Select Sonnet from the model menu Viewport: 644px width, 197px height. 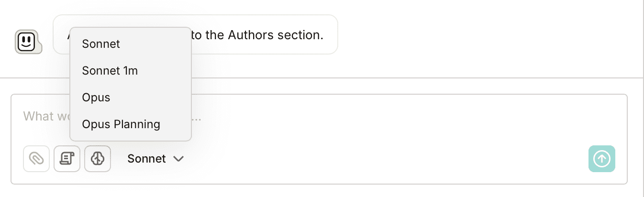[101, 44]
